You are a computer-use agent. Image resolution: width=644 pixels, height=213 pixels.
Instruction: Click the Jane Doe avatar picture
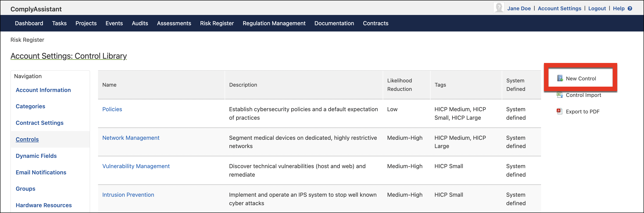(499, 8)
